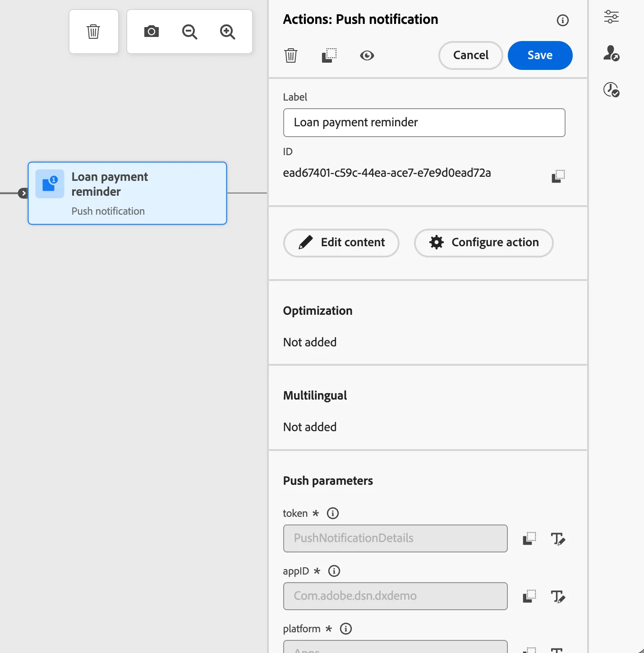Click the ID value ead67401-c59c-44ea-ace7-e7e9d0ead72a

click(x=387, y=173)
